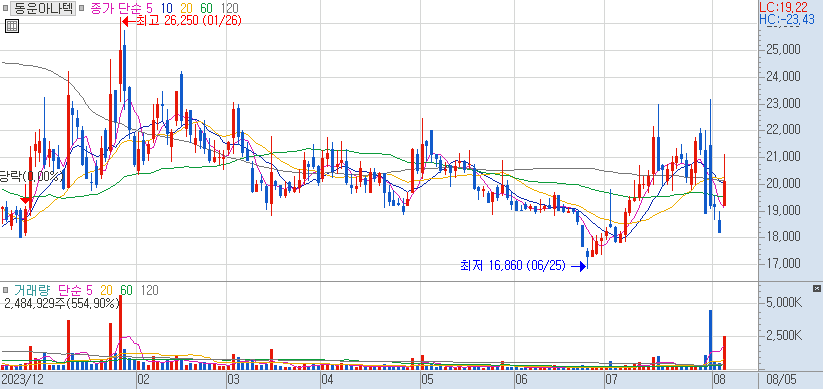Click the tallest red volume bar in late January
Screen dimensions: 823x389
[120, 332]
